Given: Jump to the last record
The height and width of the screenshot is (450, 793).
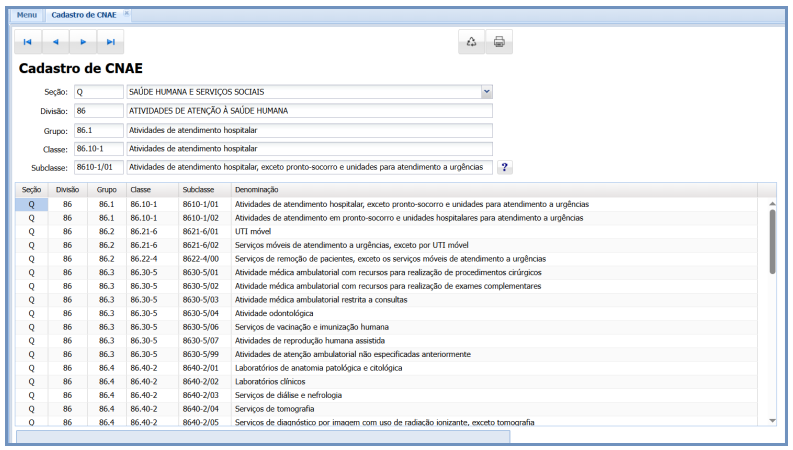Looking at the screenshot, I should tap(111, 42).
